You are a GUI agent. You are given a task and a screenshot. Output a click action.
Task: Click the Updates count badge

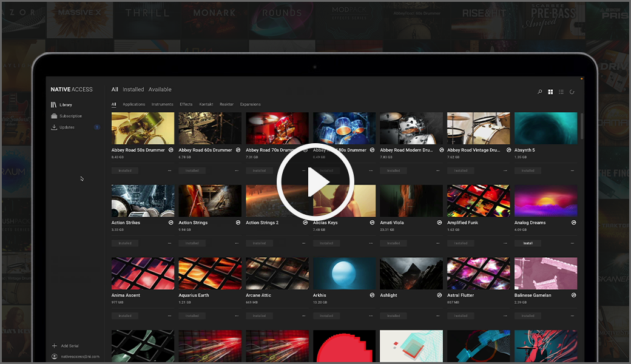coord(97,127)
